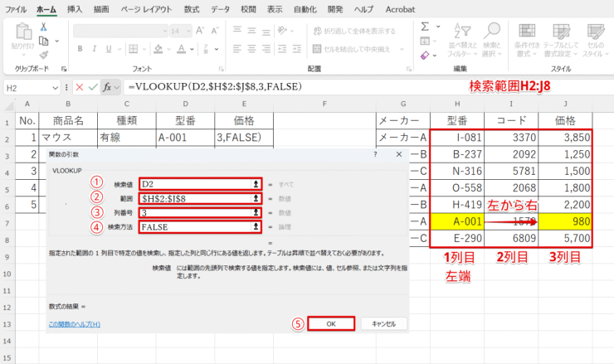This screenshot has width=614, height=364.
Task: Collapse dialog via 検索値 range selector arrow
Action: click(256, 184)
